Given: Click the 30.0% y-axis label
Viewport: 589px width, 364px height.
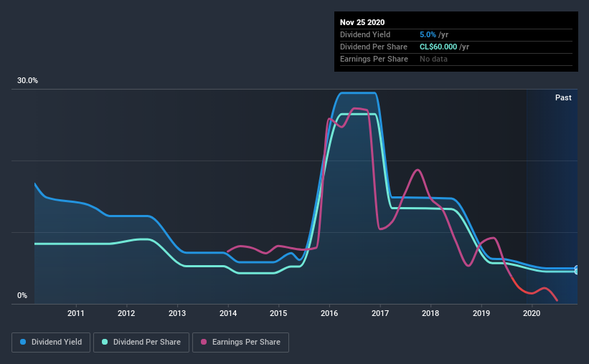Looking at the screenshot, I should [27, 80].
